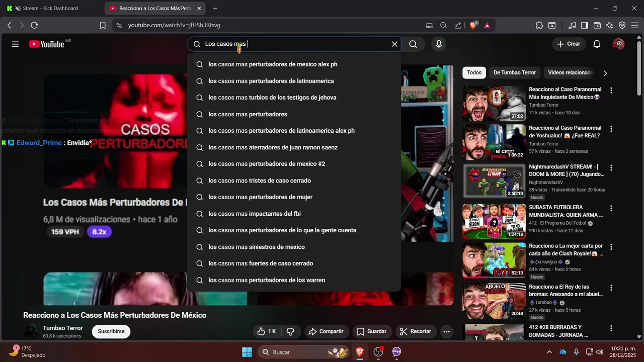Clear the search box with the X
The width and height of the screenshot is (644, 362).
[x=394, y=44]
